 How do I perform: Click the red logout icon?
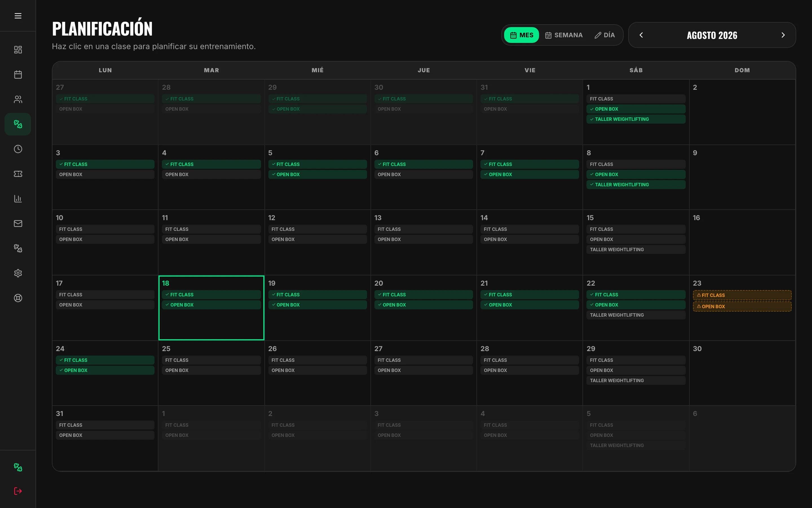(x=18, y=491)
